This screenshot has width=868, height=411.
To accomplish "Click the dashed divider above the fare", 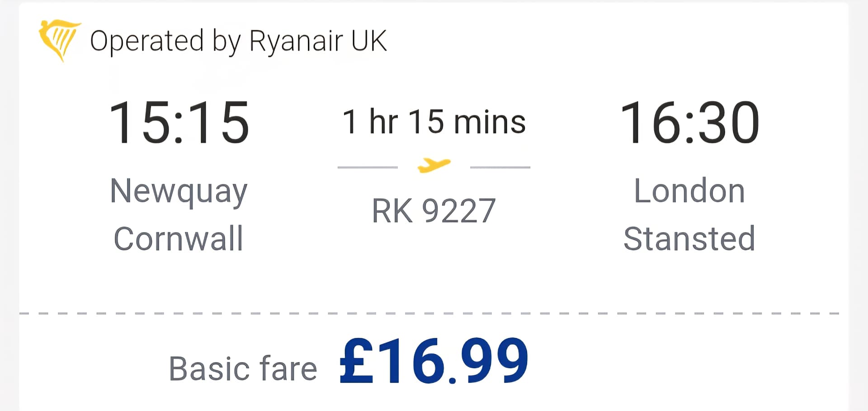I will coord(429,313).
